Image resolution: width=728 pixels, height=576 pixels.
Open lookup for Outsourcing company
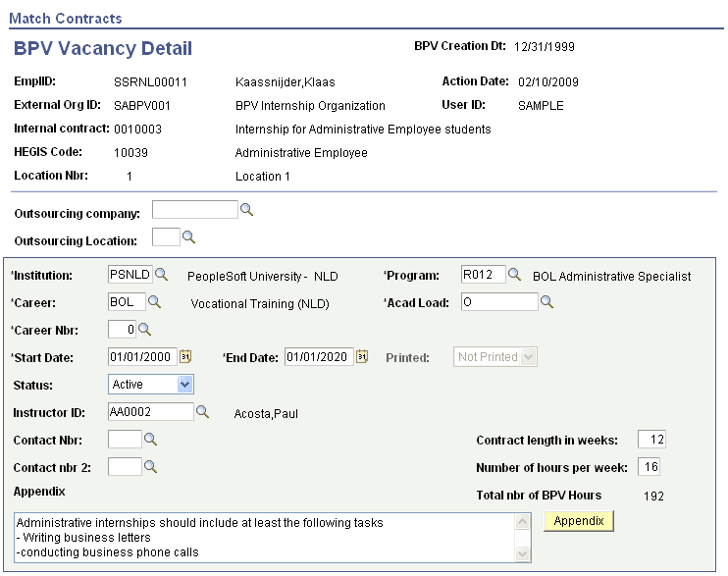pyautogui.click(x=246, y=210)
